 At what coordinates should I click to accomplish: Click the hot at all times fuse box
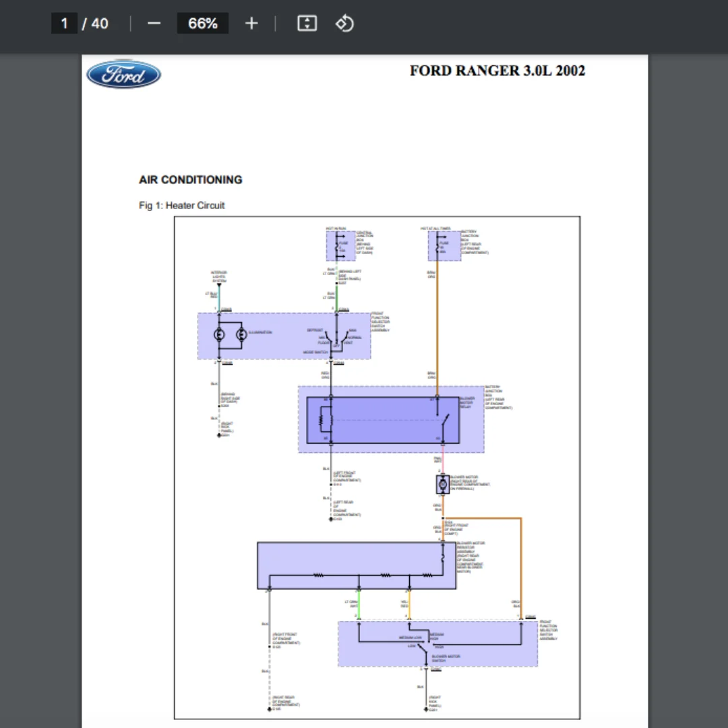pos(444,245)
